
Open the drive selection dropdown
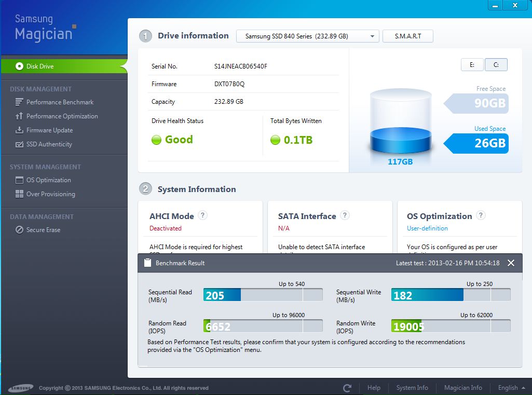point(307,36)
